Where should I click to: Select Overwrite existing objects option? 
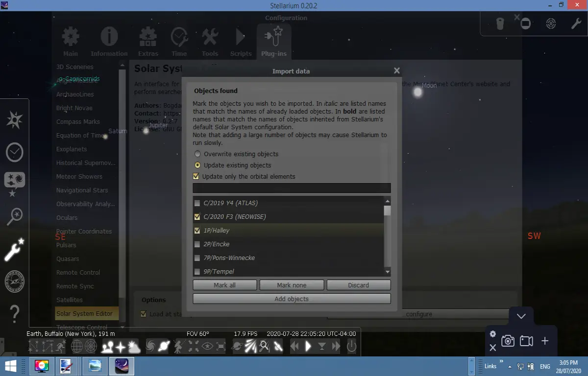pos(197,154)
